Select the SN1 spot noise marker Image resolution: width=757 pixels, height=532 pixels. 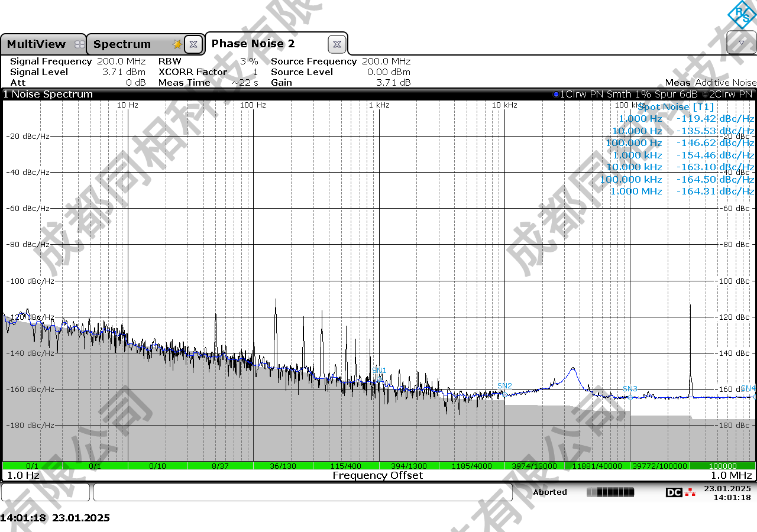(x=379, y=371)
